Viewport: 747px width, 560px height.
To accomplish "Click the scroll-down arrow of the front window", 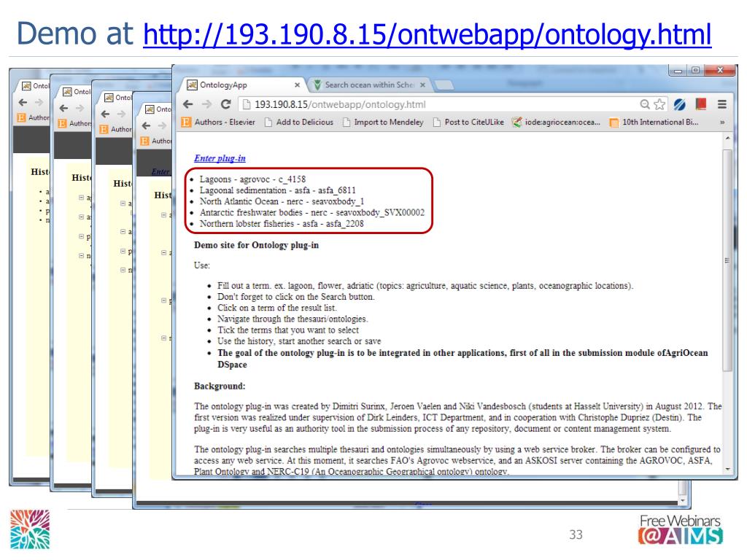I will pyautogui.click(x=727, y=469).
